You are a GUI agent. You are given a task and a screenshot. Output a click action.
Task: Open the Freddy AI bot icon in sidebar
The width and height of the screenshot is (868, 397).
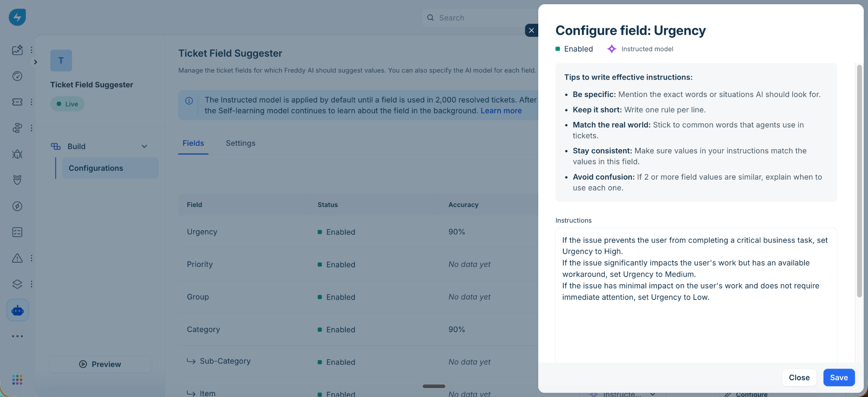pos(18,310)
